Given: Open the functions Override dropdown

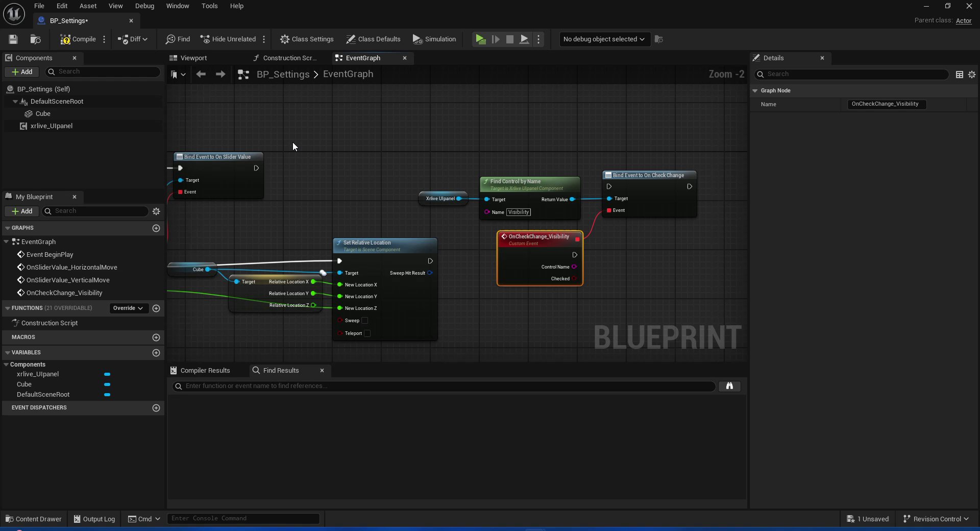Looking at the screenshot, I should 128,308.
